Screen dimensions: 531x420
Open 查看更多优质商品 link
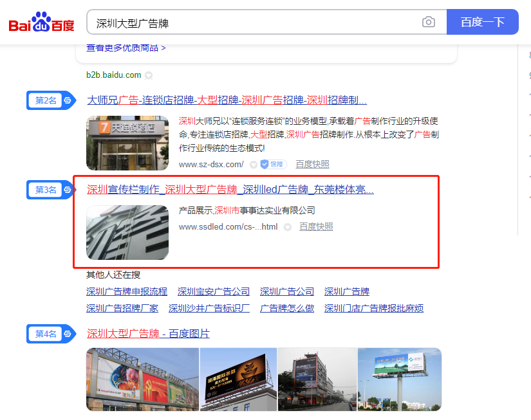coord(126,48)
